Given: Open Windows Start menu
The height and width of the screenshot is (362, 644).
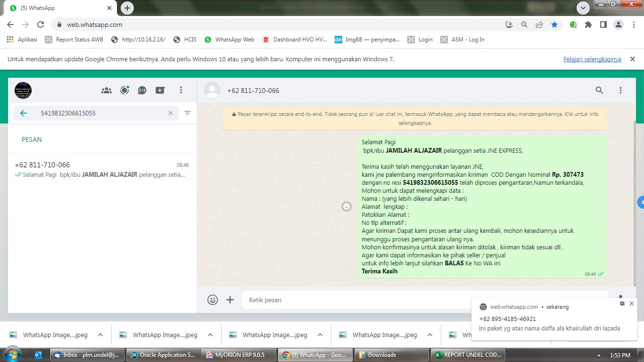Looking at the screenshot, I should click(13, 354).
